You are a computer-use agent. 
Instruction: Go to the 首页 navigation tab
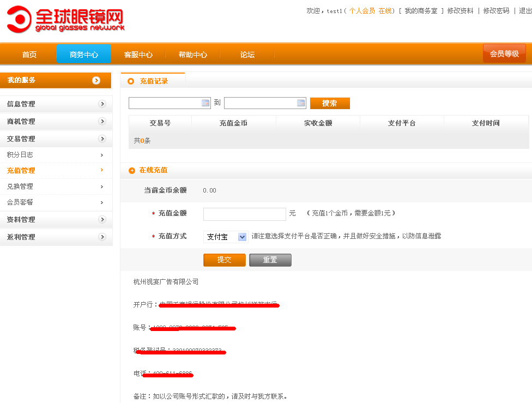pyautogui.click(x=29, y=55)
